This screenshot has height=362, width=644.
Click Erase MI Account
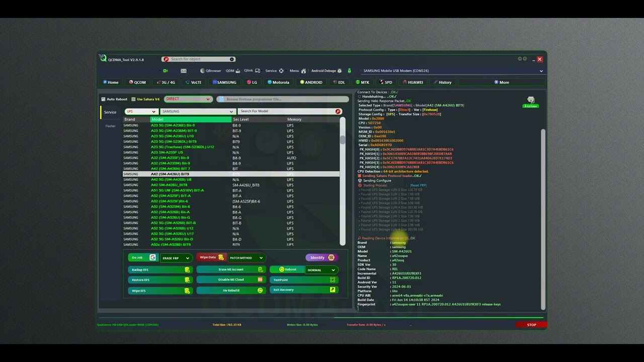click(x=231, y=269)
